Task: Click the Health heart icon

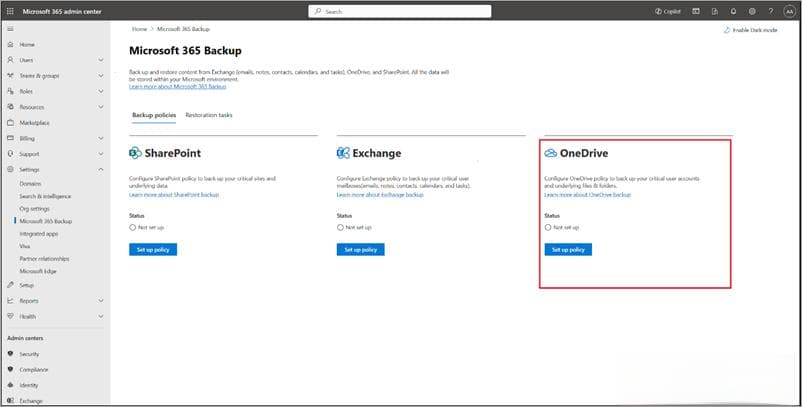Action: [x=10, y=316]
